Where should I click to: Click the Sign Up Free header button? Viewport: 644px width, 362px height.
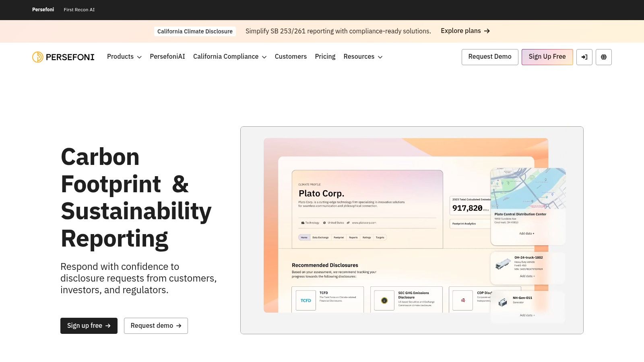click(x=547, y=57)
